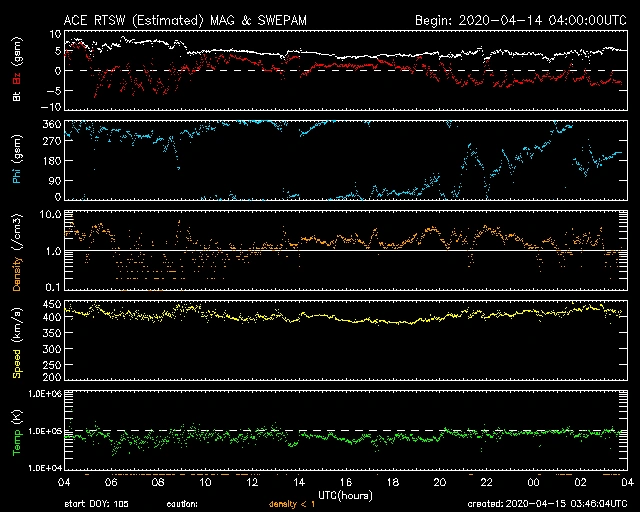The width and height of the screenshot is (640, 512).
Task: Click the white Bt axis label
Action: click(17, 95)
